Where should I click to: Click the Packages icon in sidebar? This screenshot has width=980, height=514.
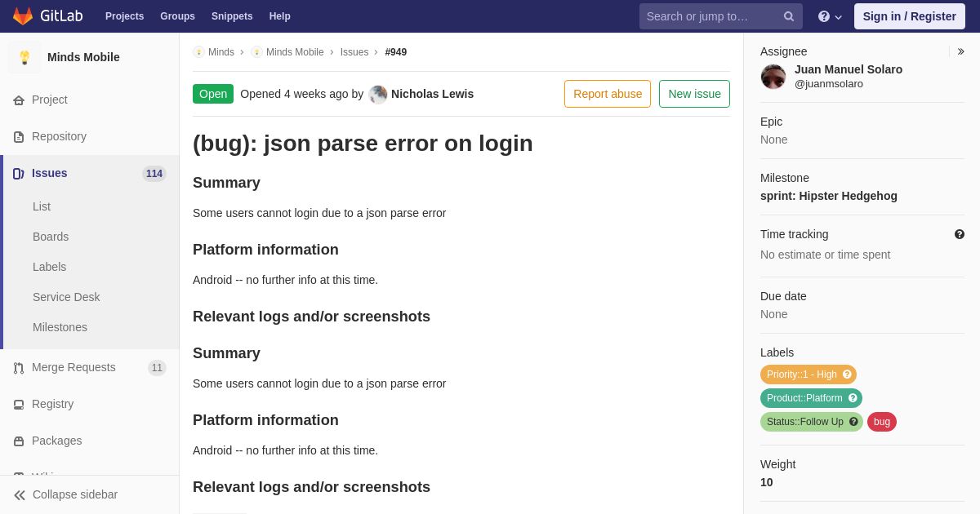[19, 441]
